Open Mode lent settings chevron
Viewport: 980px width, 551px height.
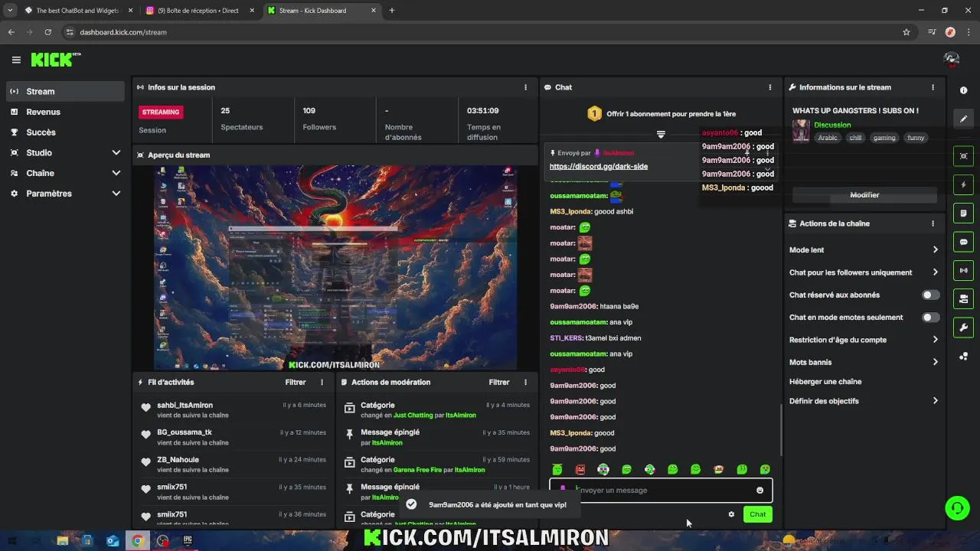click(935, 249)
